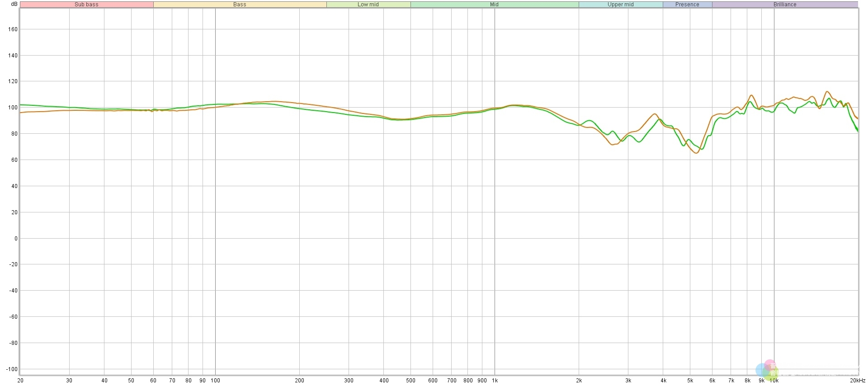The image size is (868, 386).
Task: Click the 5k tick on the frequency axis
Action: [x=690, y=381]
